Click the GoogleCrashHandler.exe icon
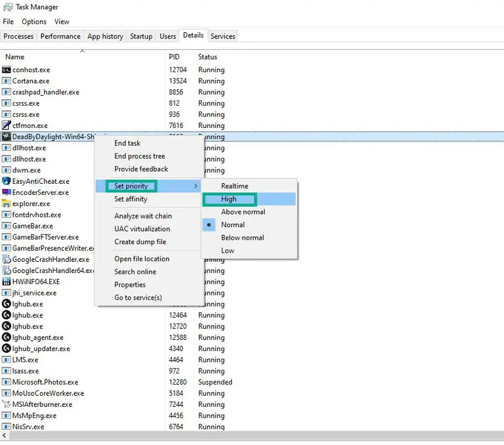The image size is (504, 445). pyautogui.click(x=6, y=259)
